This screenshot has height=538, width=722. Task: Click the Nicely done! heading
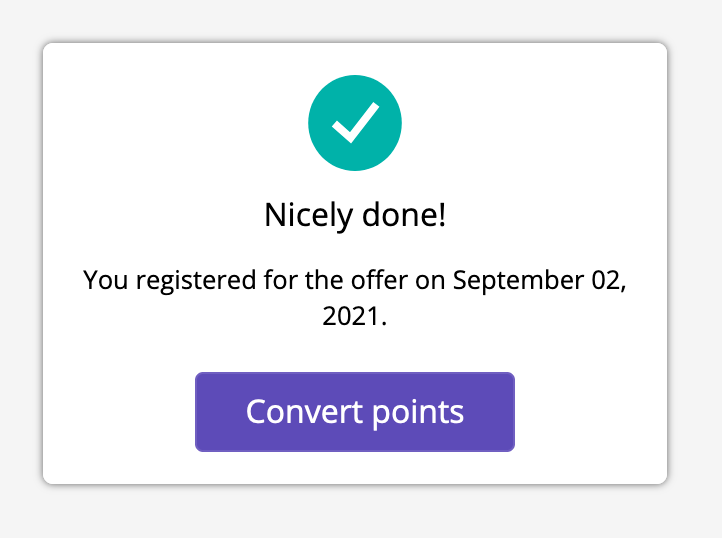[355, 215]
